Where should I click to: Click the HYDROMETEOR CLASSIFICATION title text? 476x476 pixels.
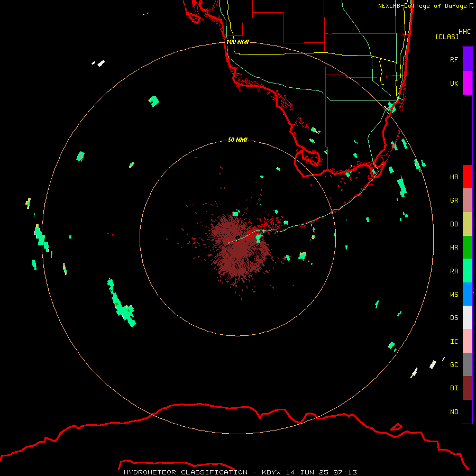click(x=186, y=472)
